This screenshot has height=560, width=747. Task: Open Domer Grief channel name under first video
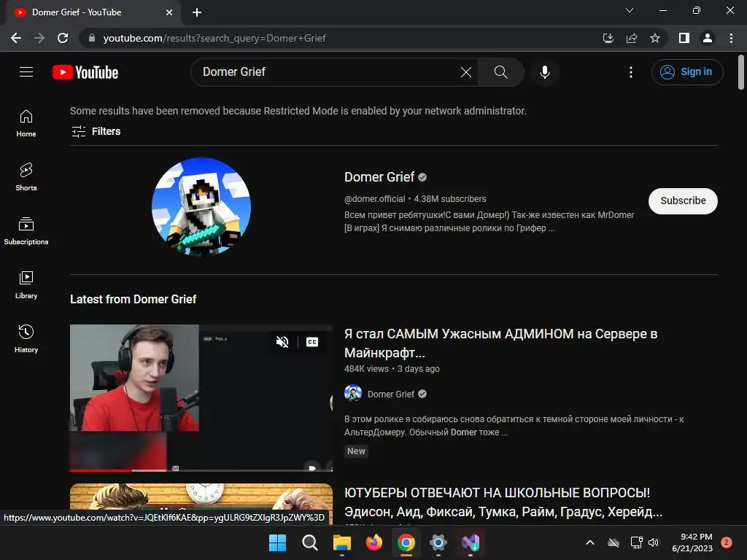[x=391, y=394]
